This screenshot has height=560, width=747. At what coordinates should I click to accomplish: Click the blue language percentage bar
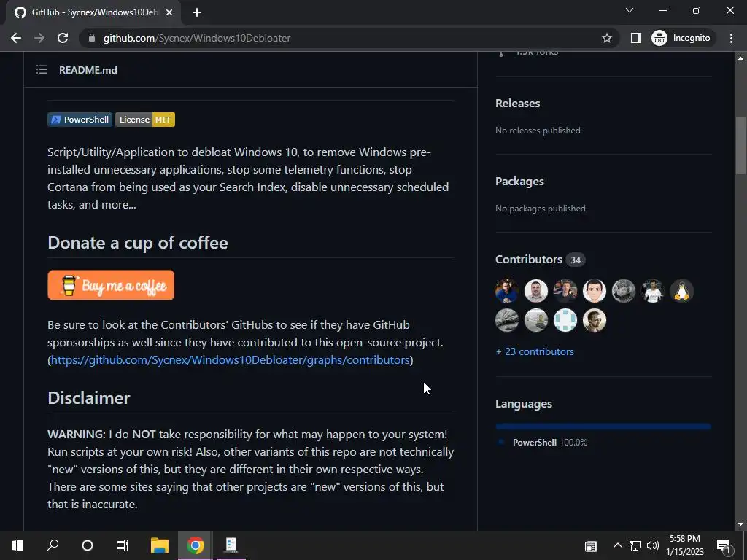coord(603,427)
